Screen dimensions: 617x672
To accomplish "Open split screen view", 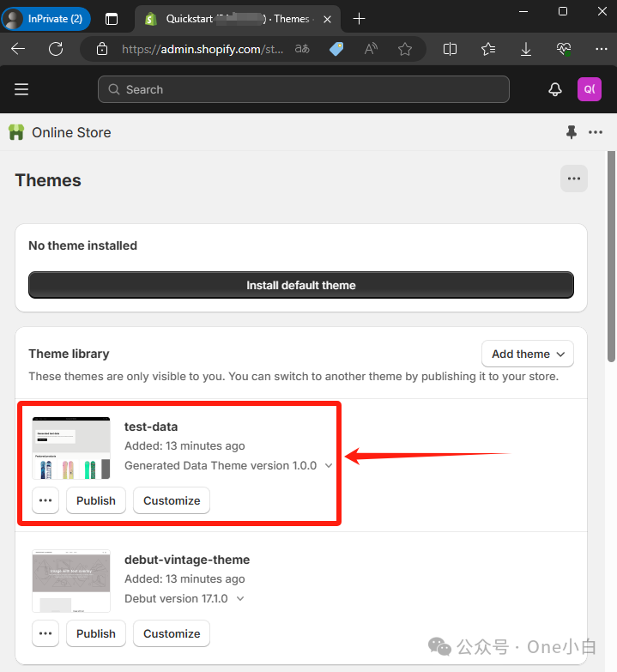I will pyautogui.click(x=450, y=49).
